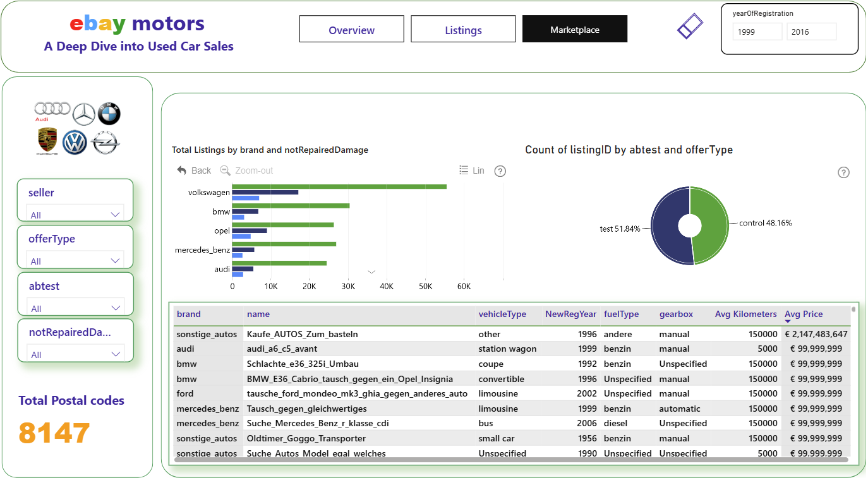Expand more brands with chart chevron

click(x=371, y=272)
